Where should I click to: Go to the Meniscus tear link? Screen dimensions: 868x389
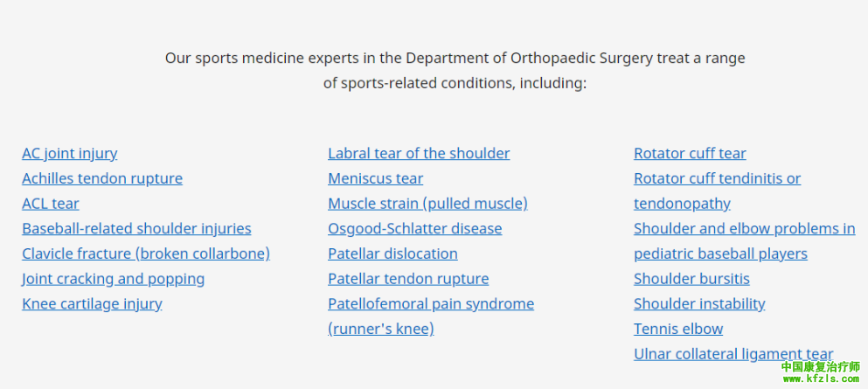coord(376,178)
